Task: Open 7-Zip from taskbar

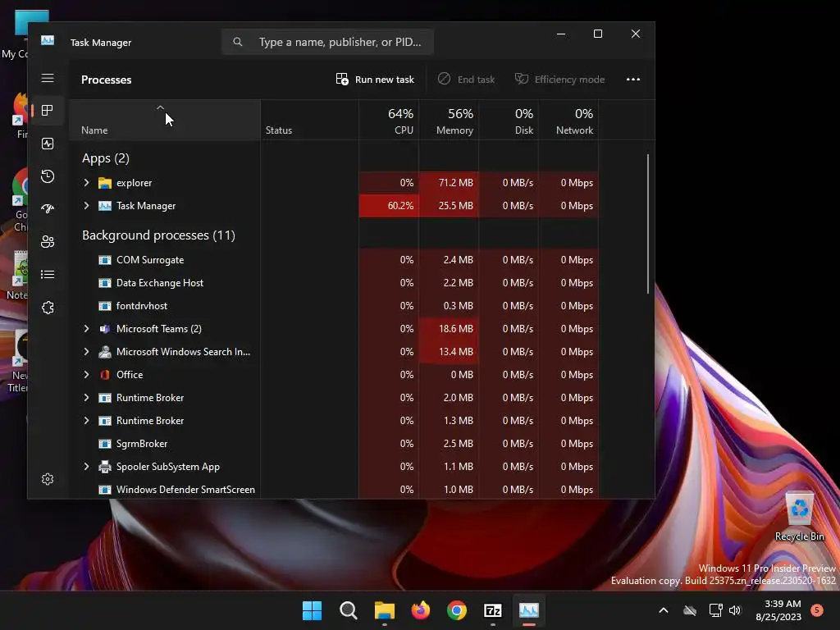Action: [x=493, y=610]
